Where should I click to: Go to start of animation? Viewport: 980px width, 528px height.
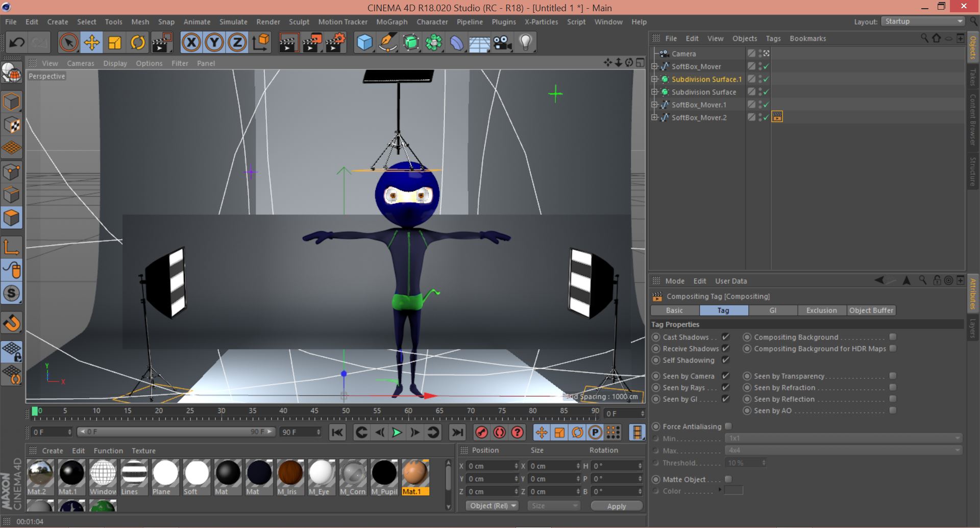coord(337,433)
